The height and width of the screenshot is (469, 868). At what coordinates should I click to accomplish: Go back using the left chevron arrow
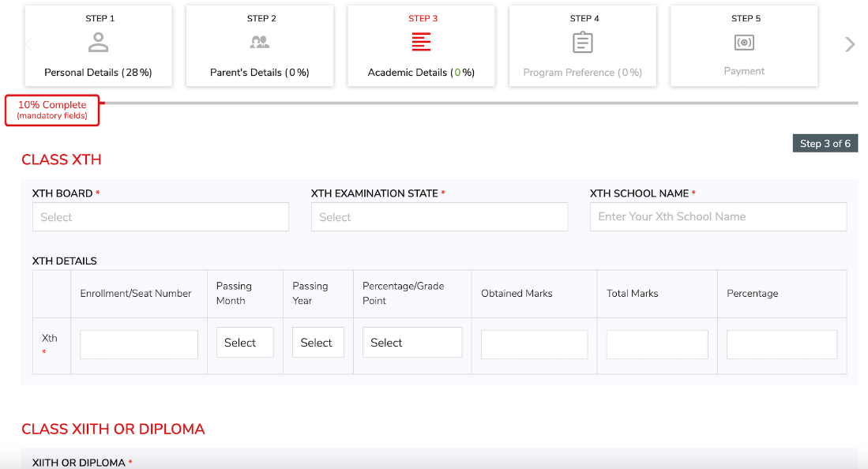click(31, 44)
